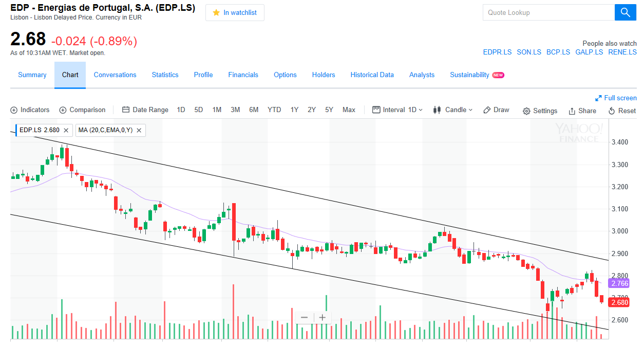This screenshot has width=644, height=344.
Task: Select the 6M time range
Action: click(x=254, y=110)
